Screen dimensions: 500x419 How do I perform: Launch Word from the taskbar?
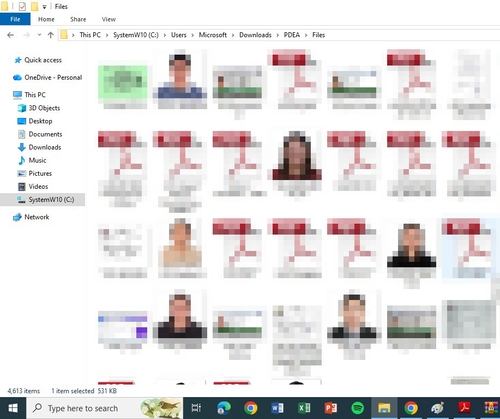point(277,408)
